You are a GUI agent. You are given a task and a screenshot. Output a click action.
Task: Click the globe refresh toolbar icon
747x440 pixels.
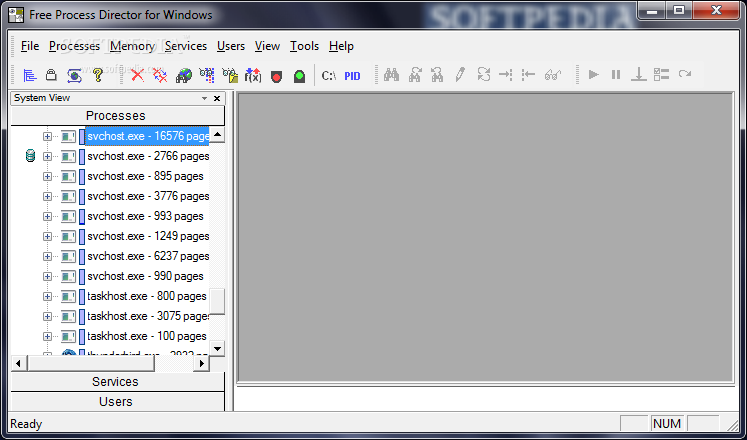click(74, 75)
